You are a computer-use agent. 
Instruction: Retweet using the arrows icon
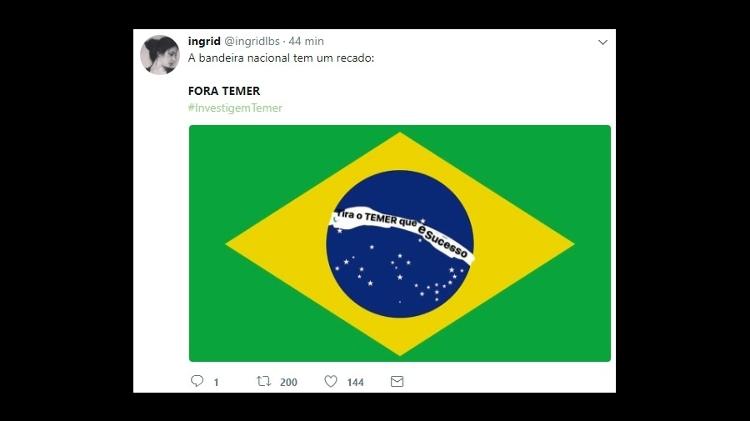[x=264, y=381]
